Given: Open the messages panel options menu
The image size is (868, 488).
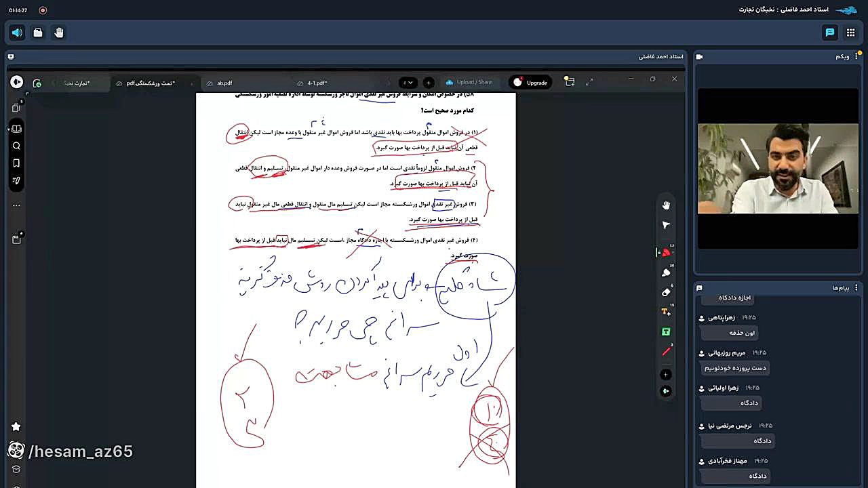Looking at the screenshot, I should click(856, 287).
